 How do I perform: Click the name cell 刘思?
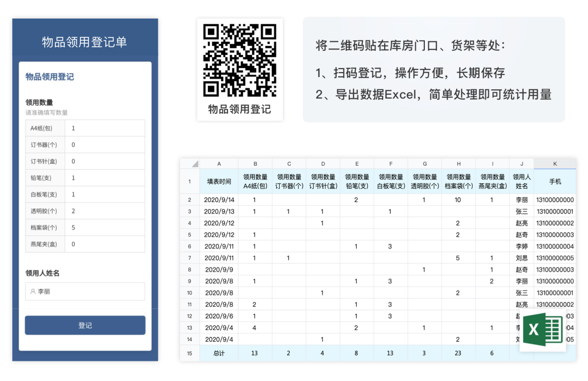click(521, 258)
